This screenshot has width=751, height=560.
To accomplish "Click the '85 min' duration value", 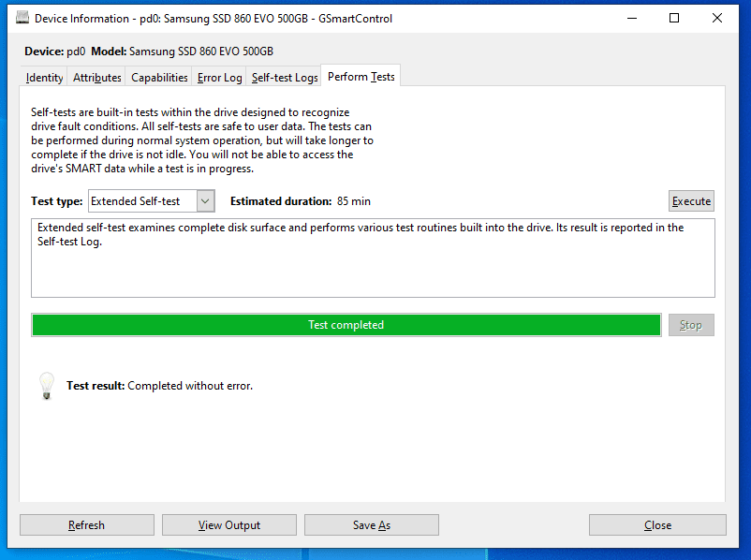I will point(353,201).
